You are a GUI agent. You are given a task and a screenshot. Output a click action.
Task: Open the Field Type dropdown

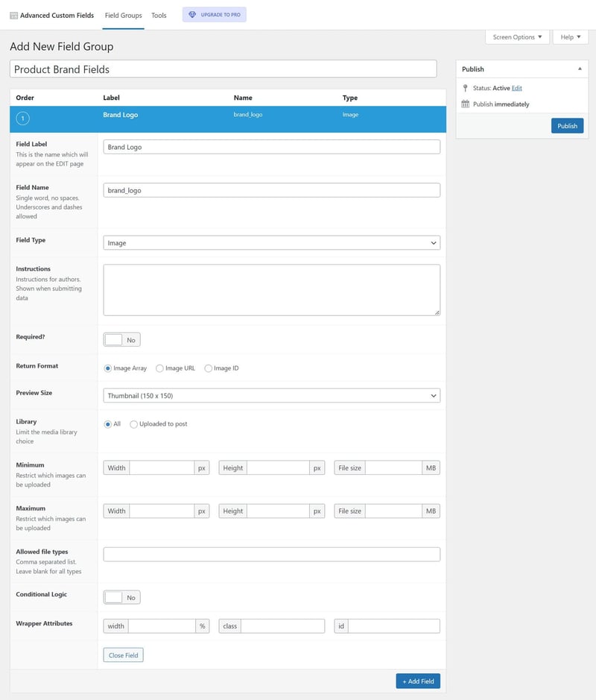click(x=271, y=243)
